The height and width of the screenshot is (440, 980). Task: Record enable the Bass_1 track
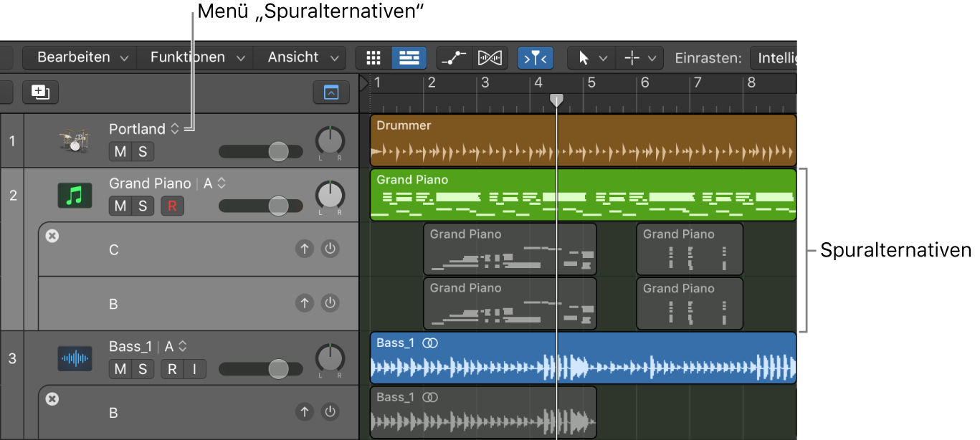point(172,370)
